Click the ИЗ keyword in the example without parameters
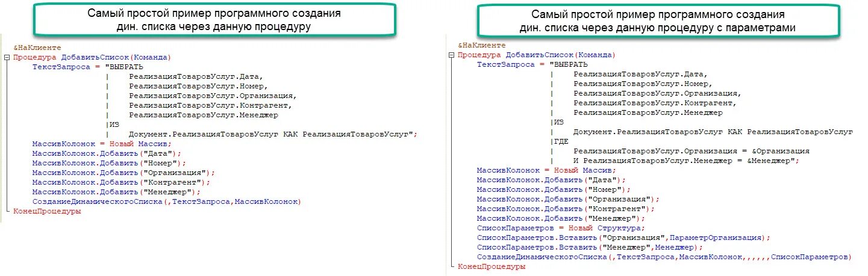Screen dimensions: 868x276 coord(114,124)
